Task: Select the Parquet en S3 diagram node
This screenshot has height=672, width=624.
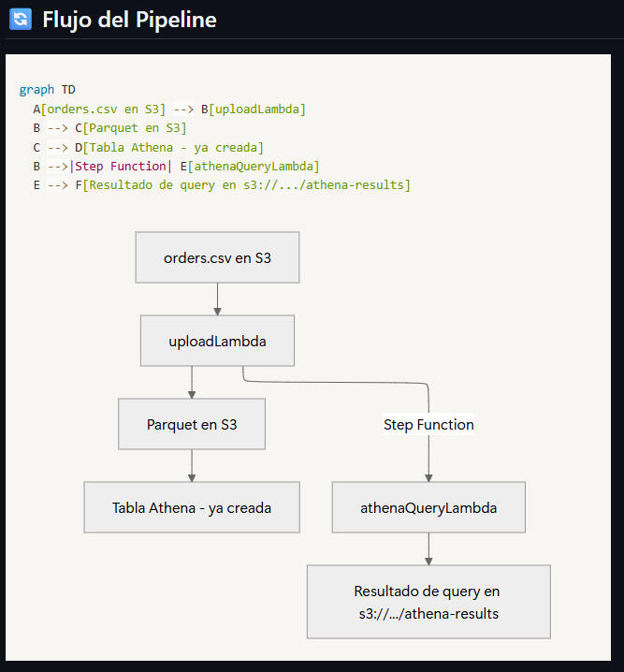Action: tap(192, 424)
